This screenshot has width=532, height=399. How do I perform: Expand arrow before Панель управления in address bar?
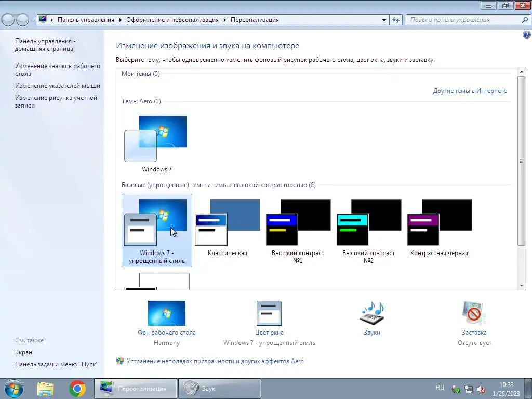[x=52, y=20]
